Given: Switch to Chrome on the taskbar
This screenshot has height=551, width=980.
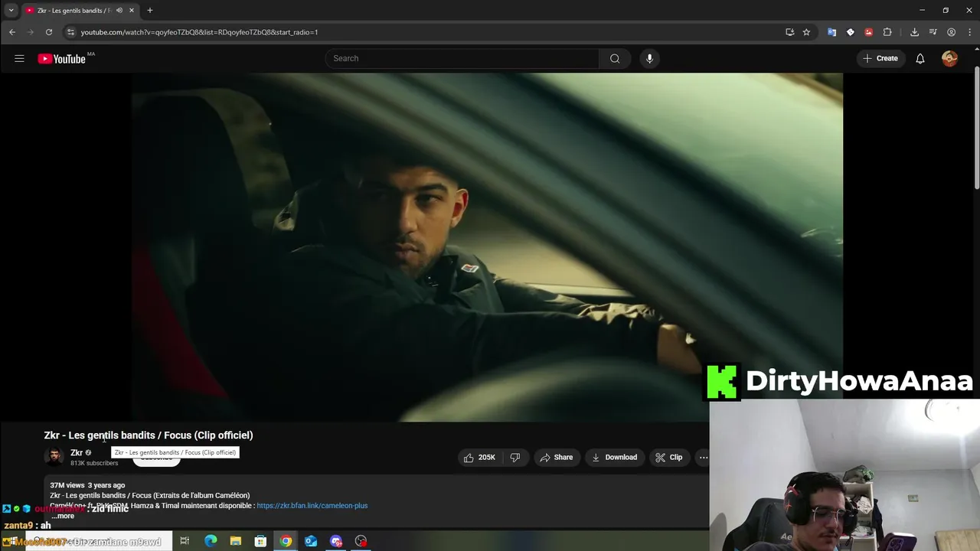Looking at the screenshot, I should tap(286, 541).
